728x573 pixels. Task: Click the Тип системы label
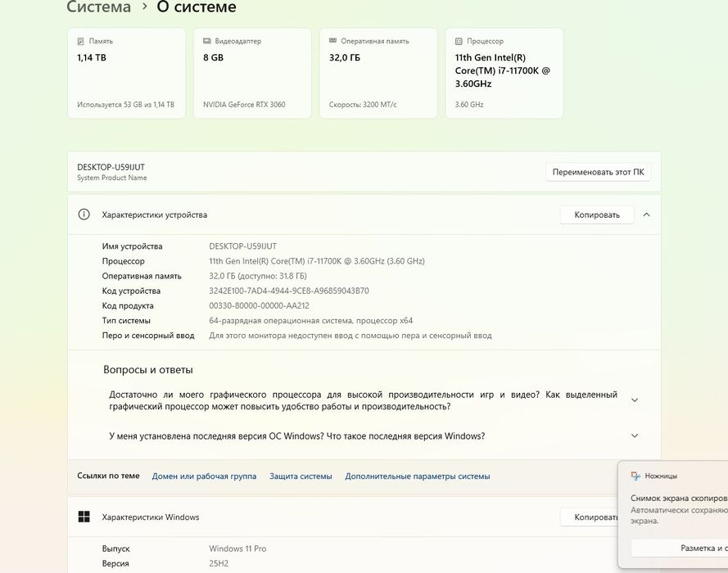point(126,321)
